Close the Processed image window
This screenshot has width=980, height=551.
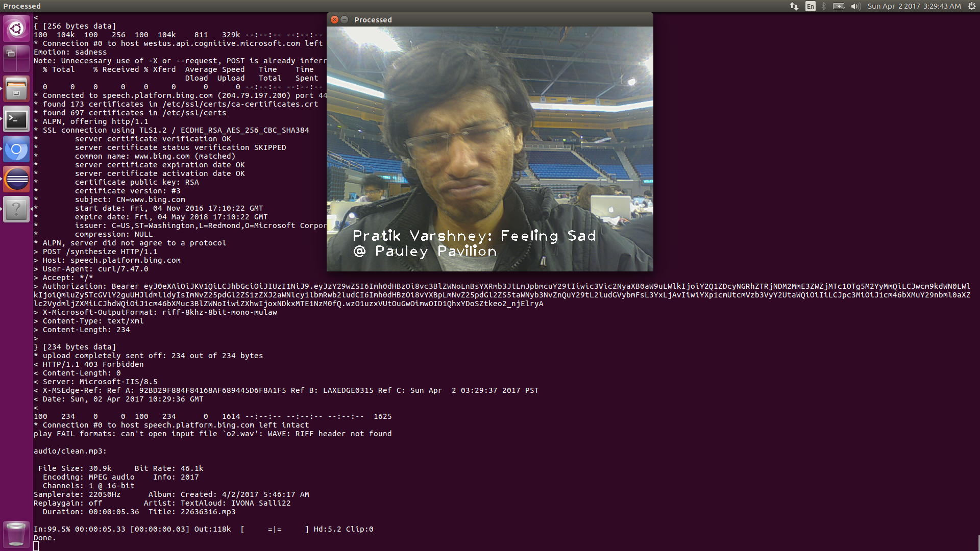coord(334,19)
